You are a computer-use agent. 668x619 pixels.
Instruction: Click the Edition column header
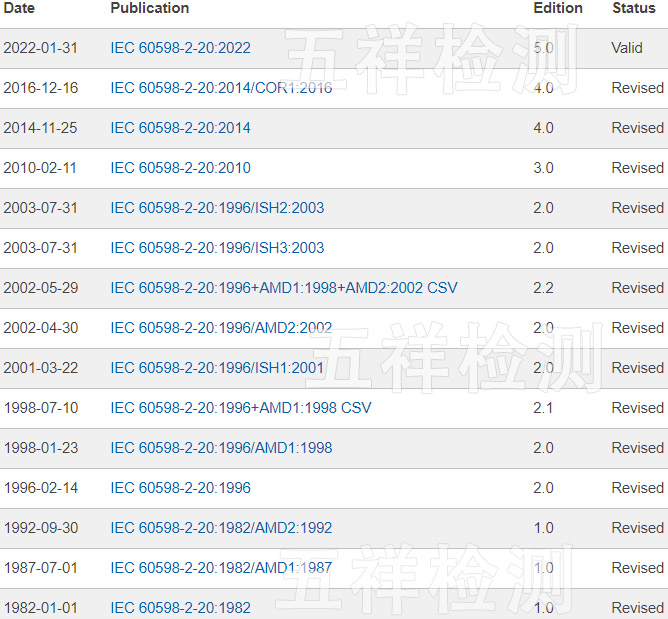(x=557, y=8)
